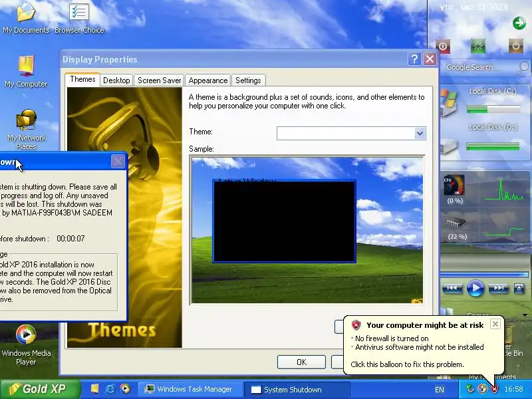Open the Gold XP Start menu
532x399 pixels.
pyautogui.click(x=40, y=389)
